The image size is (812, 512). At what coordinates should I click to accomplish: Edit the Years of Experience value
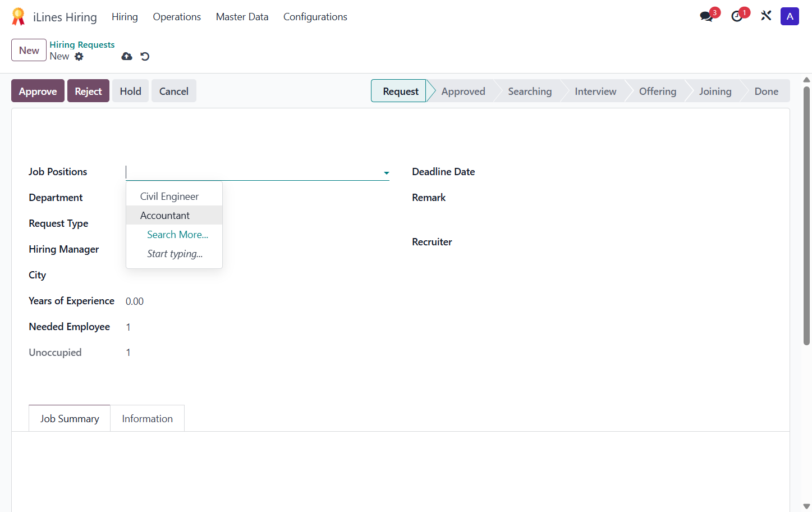(135, 301)
